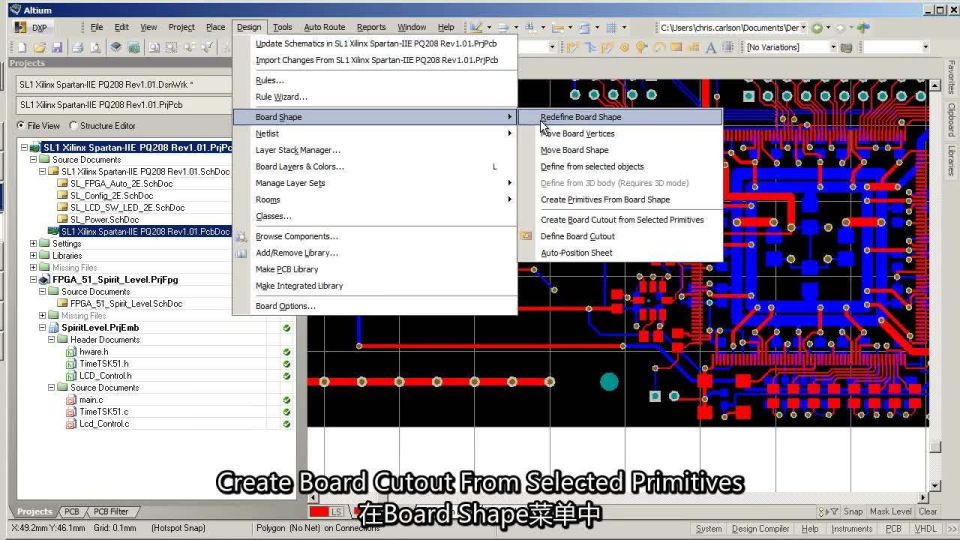Image resolution: width=960 pixels, height=540 pixels.
Task: Choose Redefine Board Shape from submenu
Action: click(x=620, y=117)
